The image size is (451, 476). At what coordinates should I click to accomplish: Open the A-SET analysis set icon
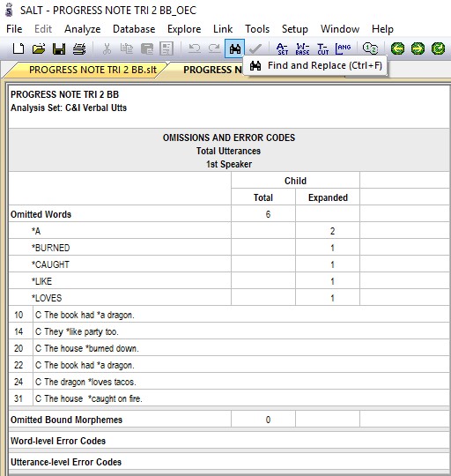282,48
